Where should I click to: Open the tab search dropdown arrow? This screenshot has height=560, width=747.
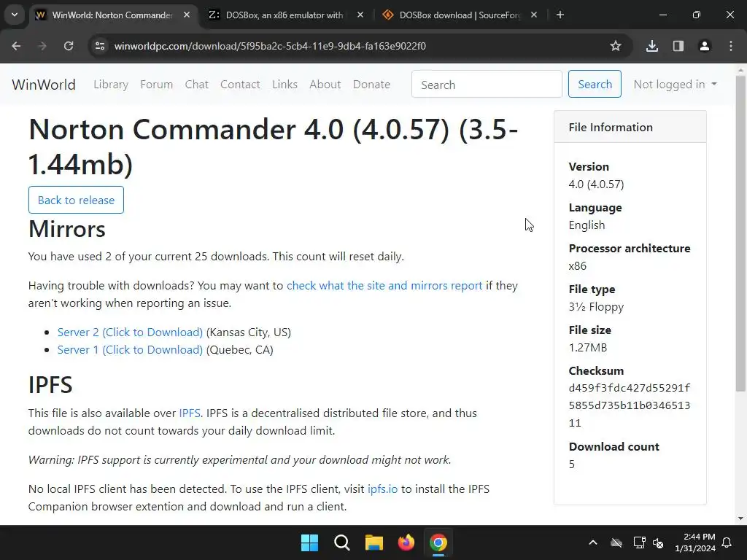tap(15, 15)
